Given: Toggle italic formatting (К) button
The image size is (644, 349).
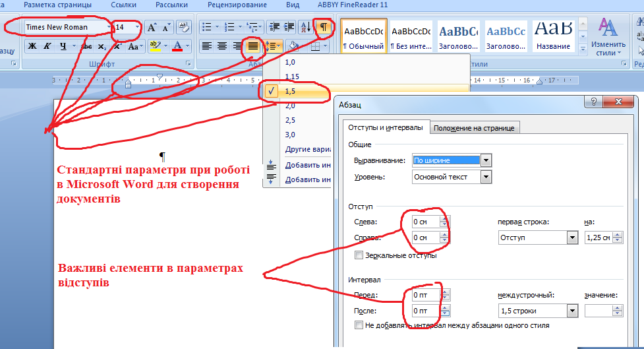Looking at the screenshot, I should [47, 46].
